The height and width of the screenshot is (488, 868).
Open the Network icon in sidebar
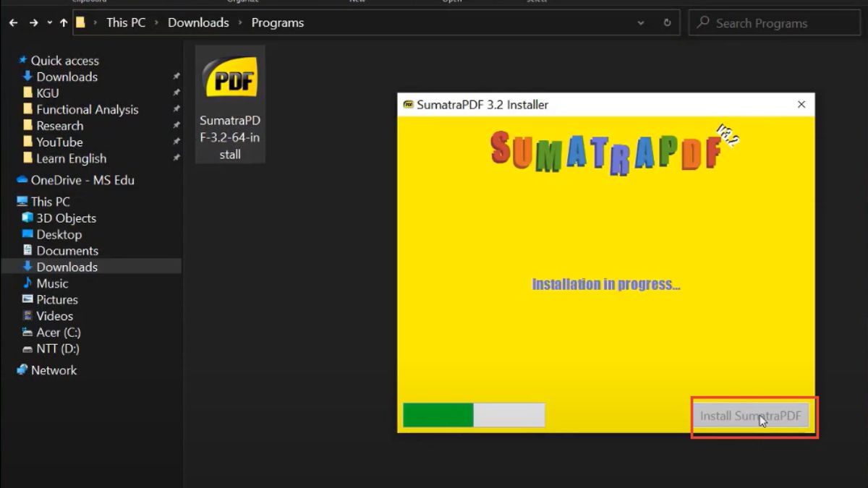pos(22,370)
